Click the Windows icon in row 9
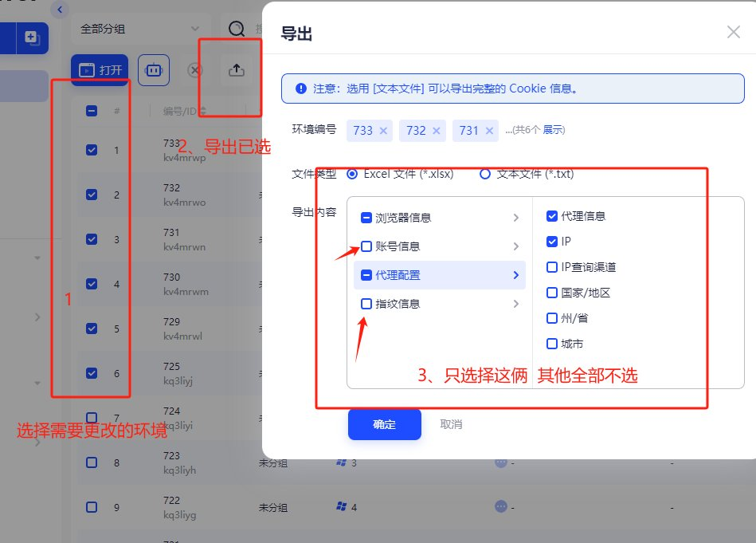This screenshot has height=543, width=756. tap(342, 506)
